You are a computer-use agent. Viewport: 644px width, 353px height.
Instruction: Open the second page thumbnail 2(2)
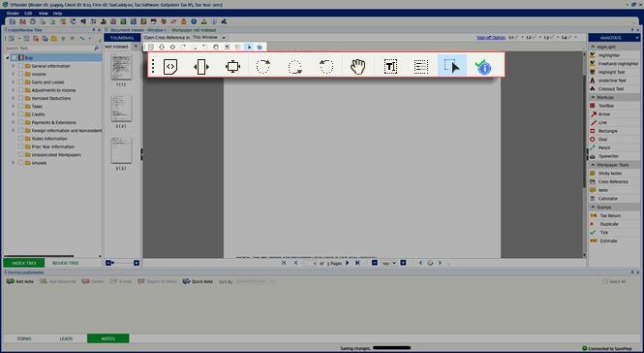[121, 109]
